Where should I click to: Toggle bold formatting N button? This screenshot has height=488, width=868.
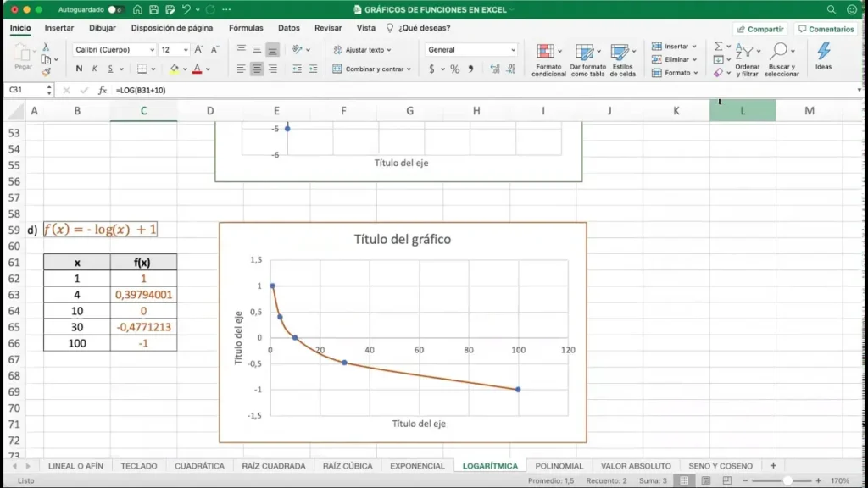[79, 69]
